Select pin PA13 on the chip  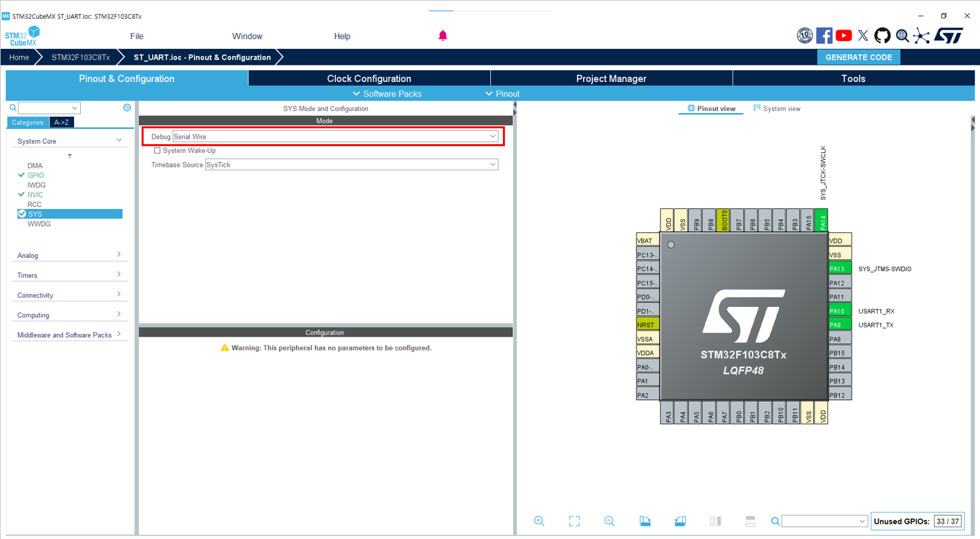840,269
